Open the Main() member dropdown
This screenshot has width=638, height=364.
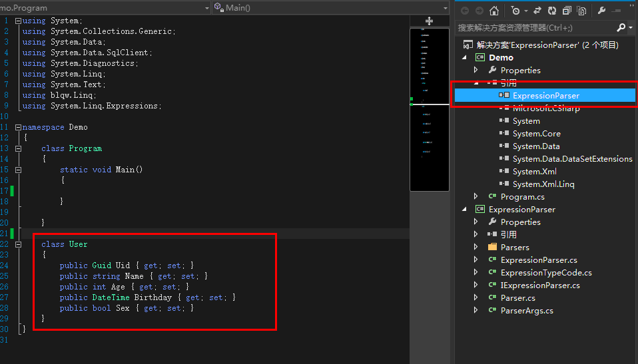pos(330,7)
